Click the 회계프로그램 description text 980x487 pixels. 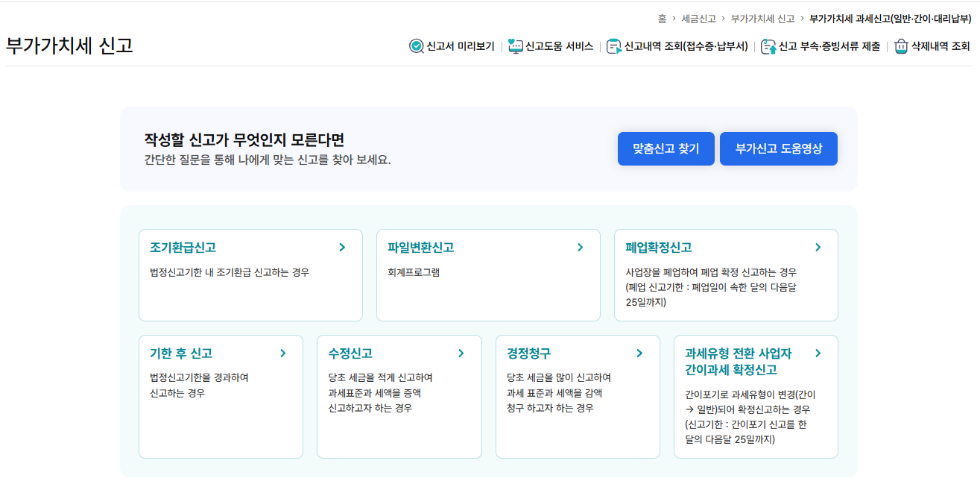point(414,272)
